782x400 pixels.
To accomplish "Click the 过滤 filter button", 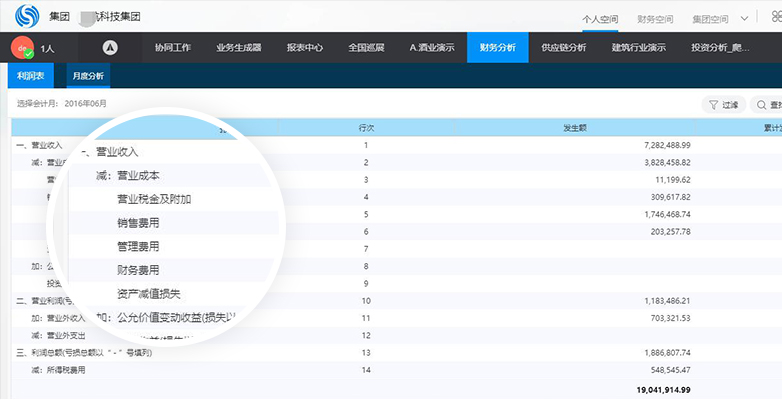I will 723,104.
